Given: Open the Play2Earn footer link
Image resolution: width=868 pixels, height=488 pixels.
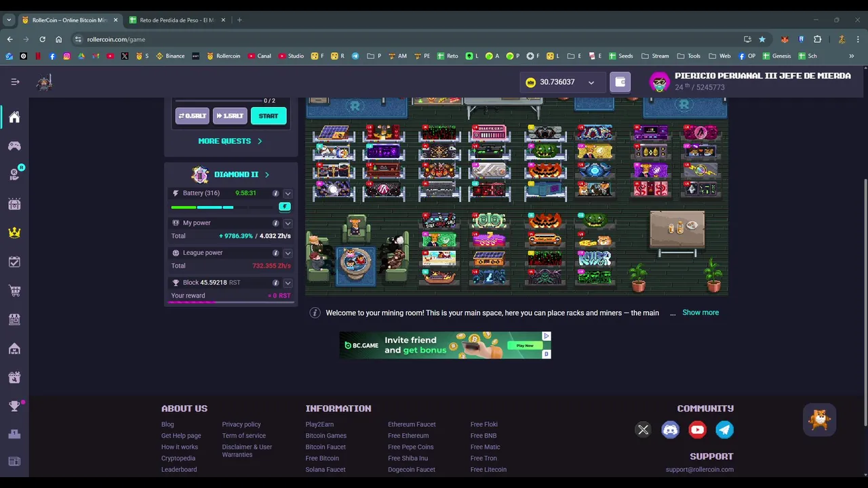Looking at the screenshot, I should coord(319,424).
